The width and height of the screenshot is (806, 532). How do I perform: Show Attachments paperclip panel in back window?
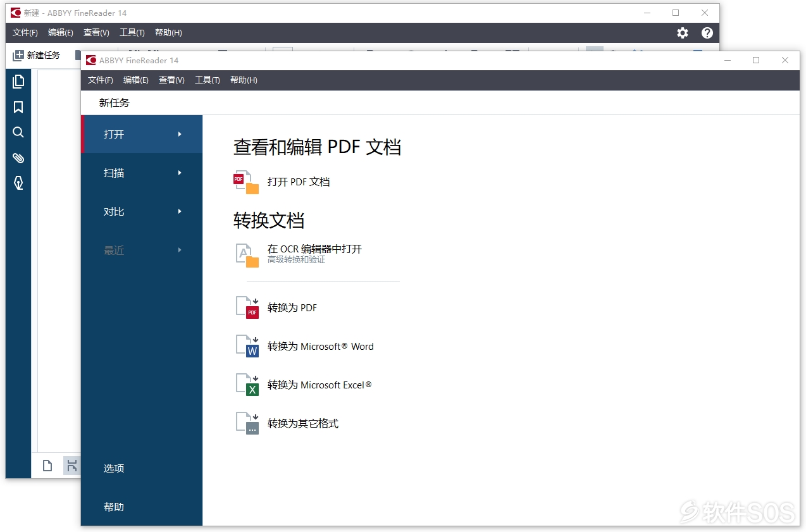(18, 158)
